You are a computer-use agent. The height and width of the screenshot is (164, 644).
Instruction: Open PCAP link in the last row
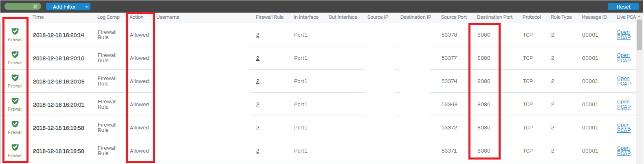coord(624,151)
